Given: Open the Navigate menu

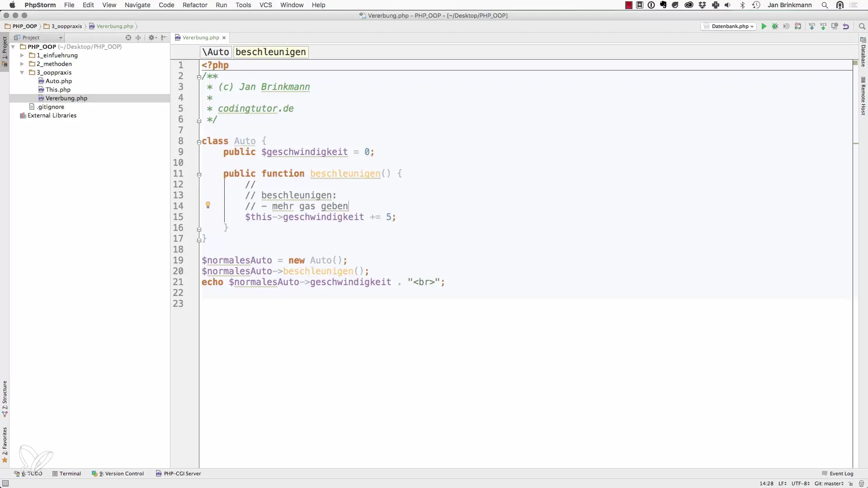Looking at the screenshot, I should 137,5.
